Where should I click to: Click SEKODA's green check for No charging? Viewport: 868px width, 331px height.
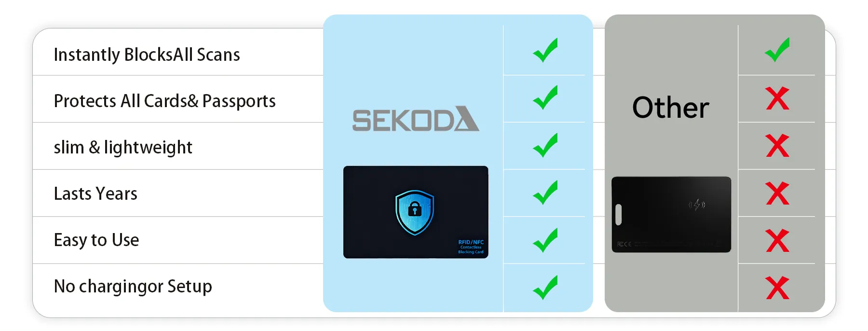[545, 287]
